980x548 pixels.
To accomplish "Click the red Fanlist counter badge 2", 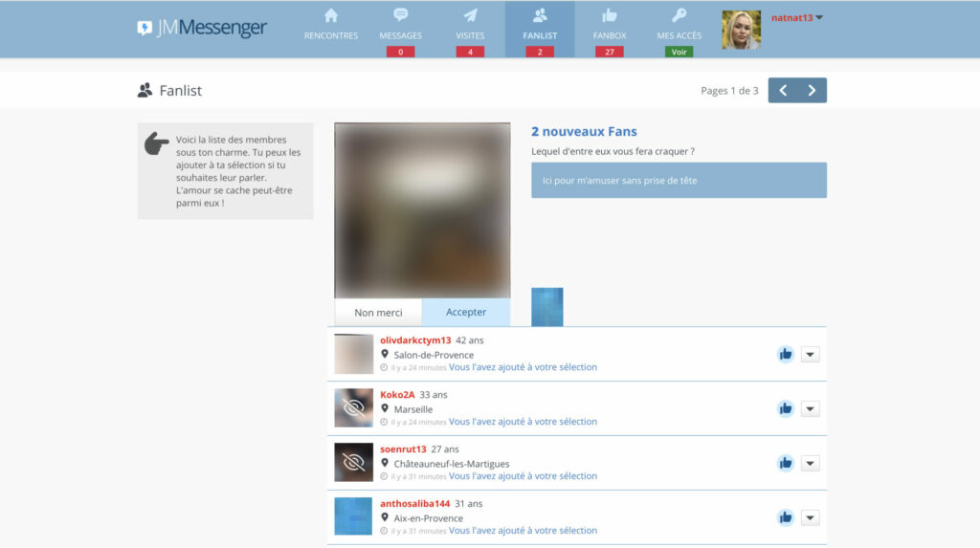I will [x=540, y=52].
